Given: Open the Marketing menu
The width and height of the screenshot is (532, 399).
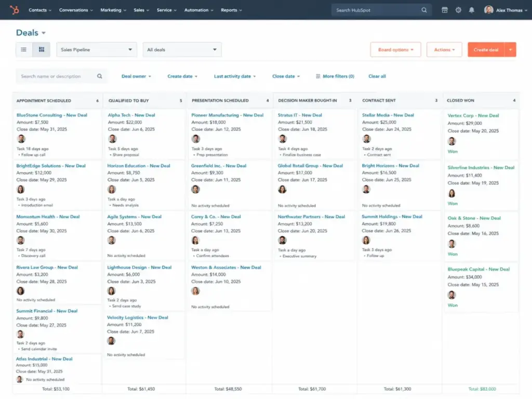Looking at the screenshot, I should (113, 10).
